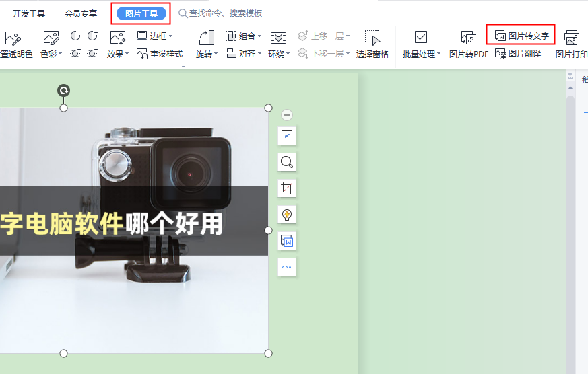
Task: Open the 对齐 dropdown
Action: pyautogui.click(x=243, y=54)
